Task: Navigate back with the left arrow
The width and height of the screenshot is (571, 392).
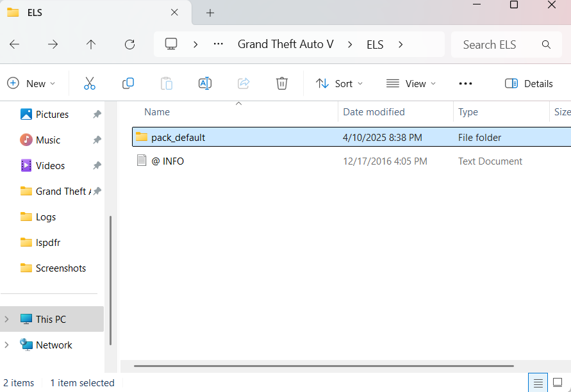Action: [x=14, y=44]
